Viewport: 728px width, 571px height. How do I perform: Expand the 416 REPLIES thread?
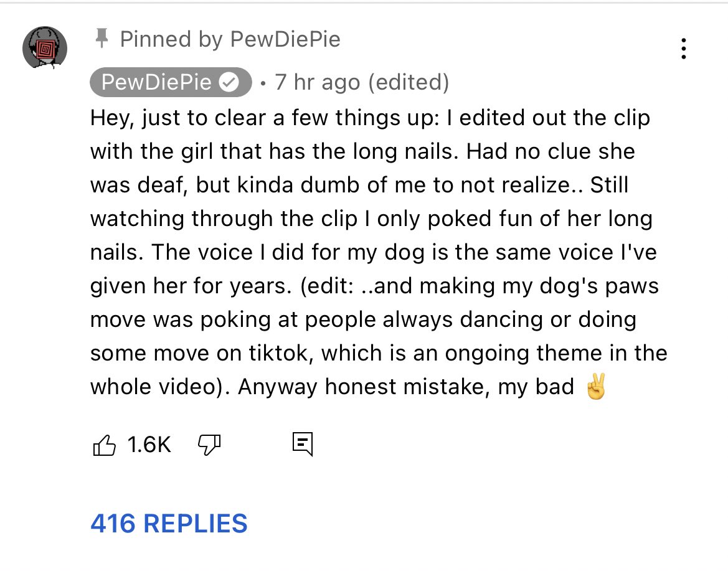(169, 523)
